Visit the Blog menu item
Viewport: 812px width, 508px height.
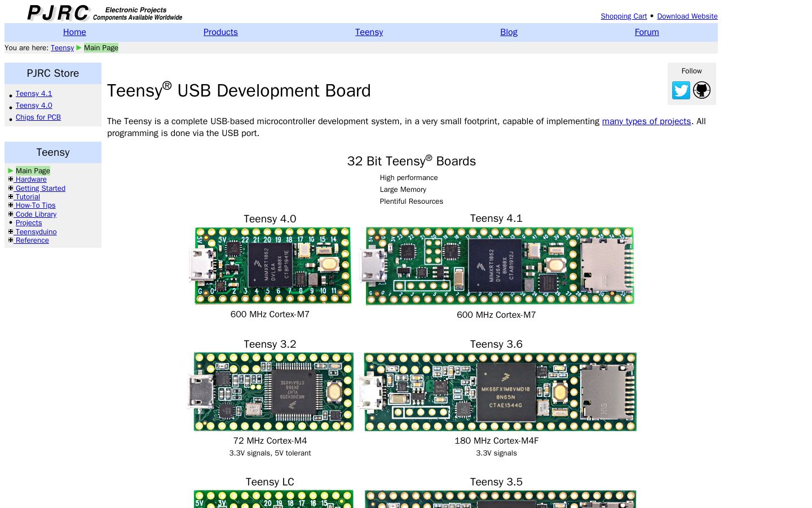click(509, 32)
